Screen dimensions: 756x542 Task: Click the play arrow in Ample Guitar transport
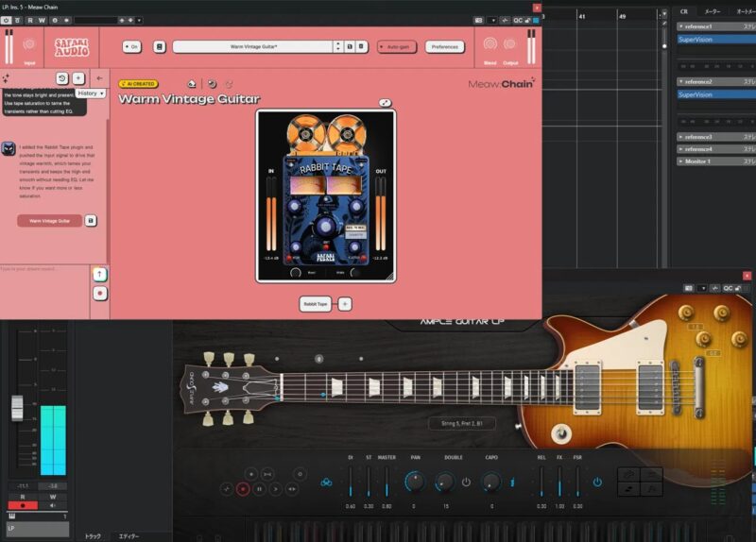tap(276, 489)
